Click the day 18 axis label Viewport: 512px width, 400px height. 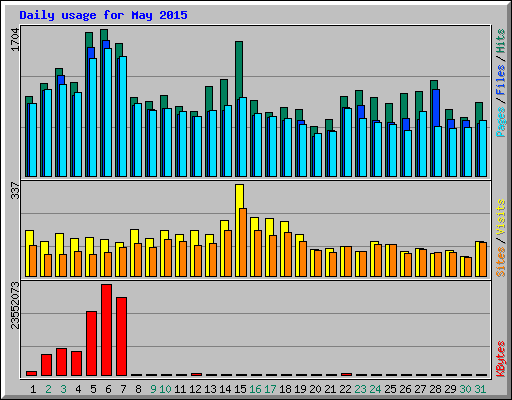pyautogui.click(x=285, y=389)
